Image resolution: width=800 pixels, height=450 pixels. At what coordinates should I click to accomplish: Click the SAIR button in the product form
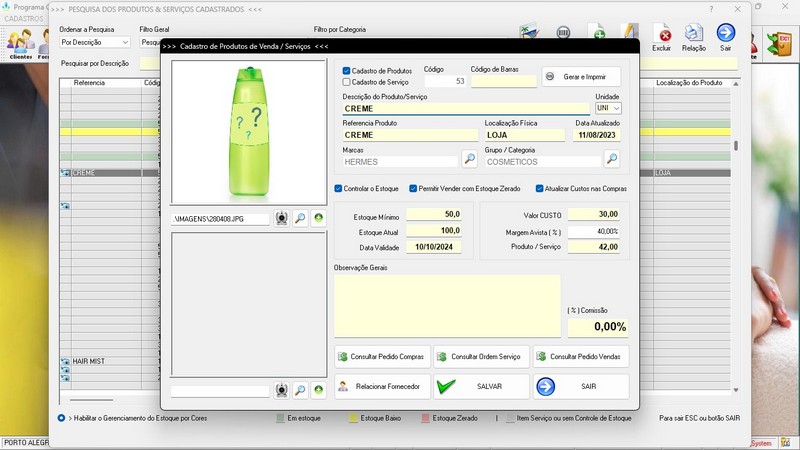click(581, 387)
